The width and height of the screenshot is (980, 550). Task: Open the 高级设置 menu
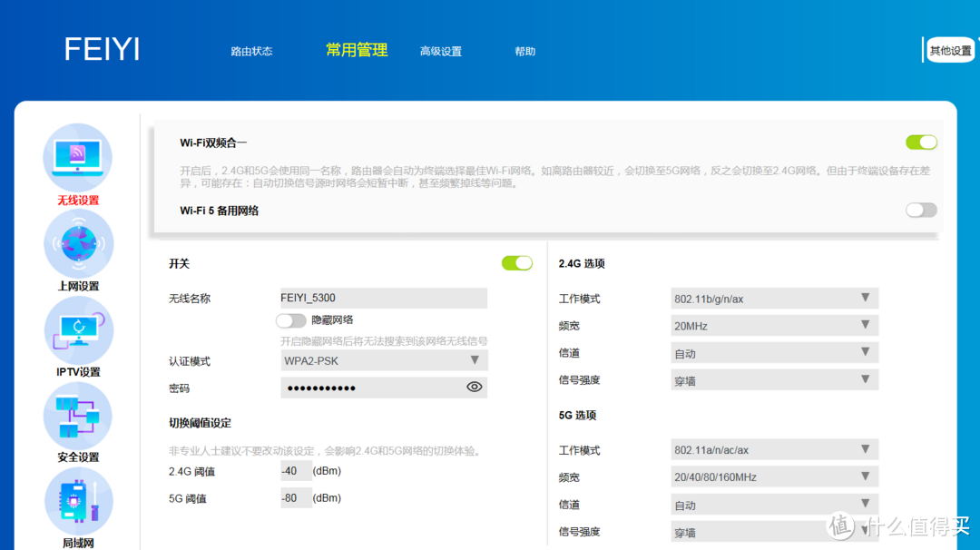[x=441, y=51]
